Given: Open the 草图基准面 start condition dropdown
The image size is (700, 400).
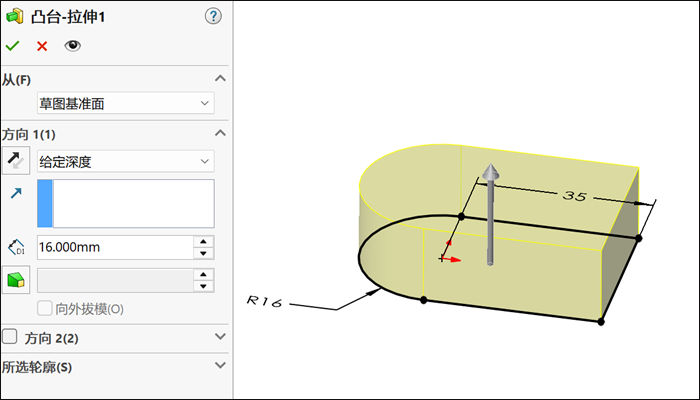Looking at the screenshot, I should (125, 103).
